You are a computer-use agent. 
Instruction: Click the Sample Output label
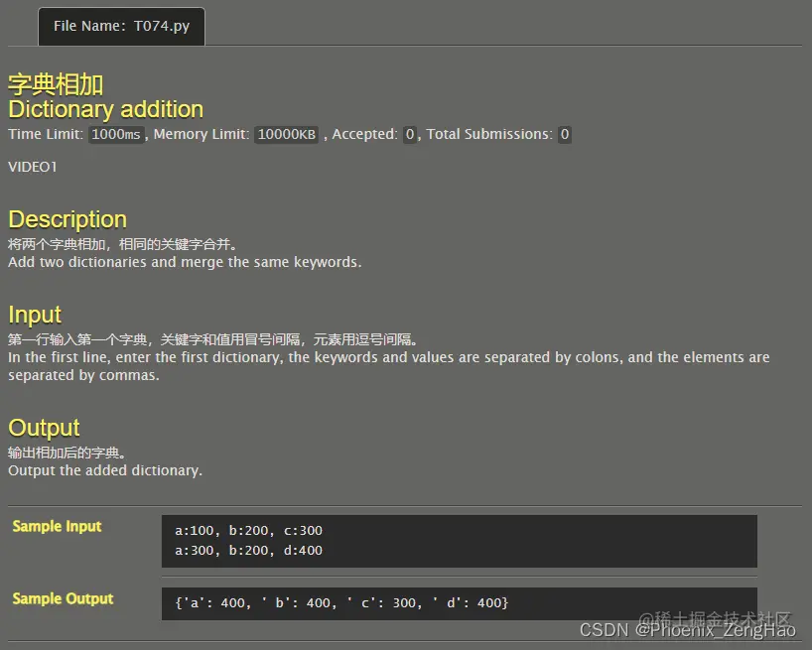tap(63, 598)
